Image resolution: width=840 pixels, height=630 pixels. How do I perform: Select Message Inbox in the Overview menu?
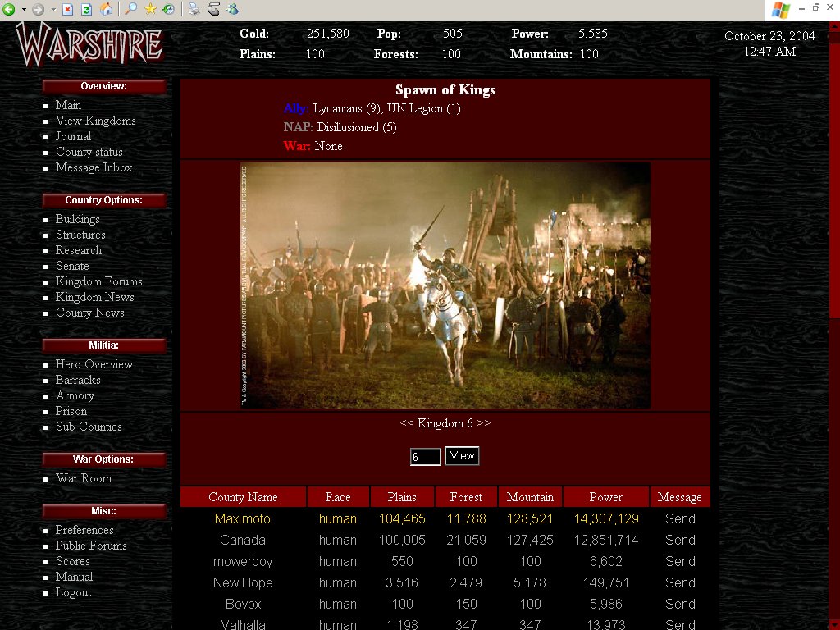point(94,167)
